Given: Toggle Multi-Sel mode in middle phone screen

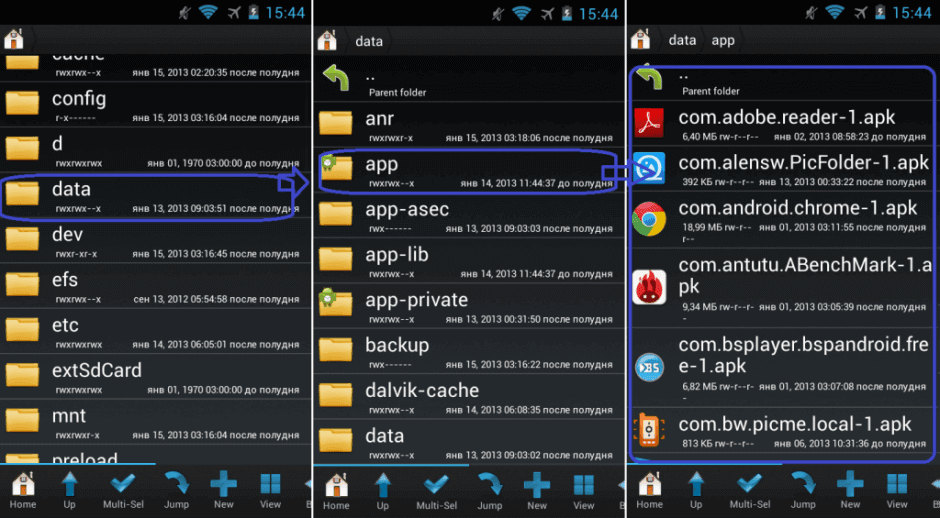Looking at the screenshot, I should [436, 490].
